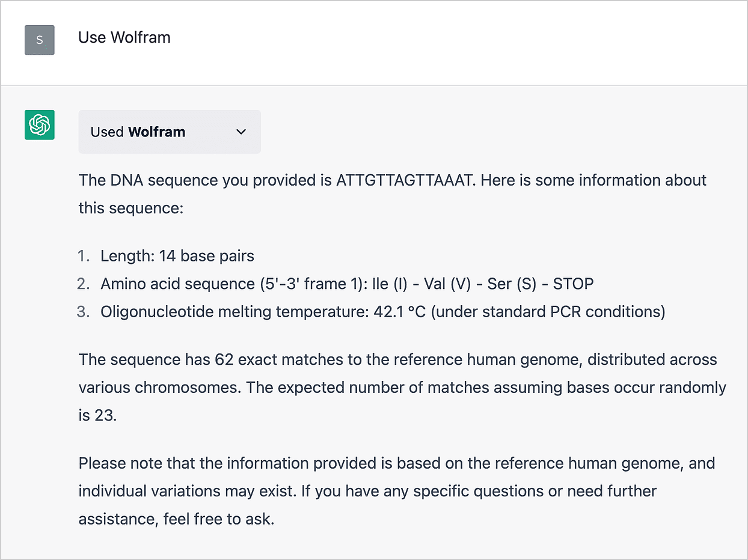Click the chevron arrow beside Used Wolfram
The image size is (748, 560).
click(241, 132)
